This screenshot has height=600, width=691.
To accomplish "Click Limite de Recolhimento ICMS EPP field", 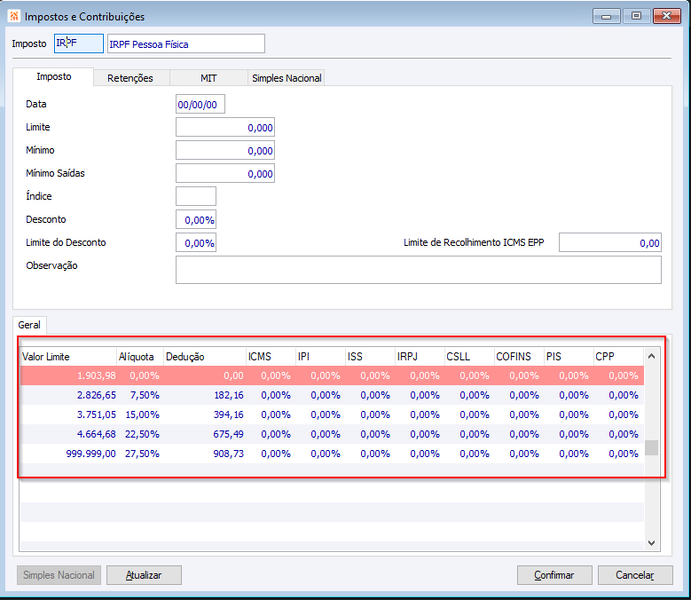I will [610, 242].
